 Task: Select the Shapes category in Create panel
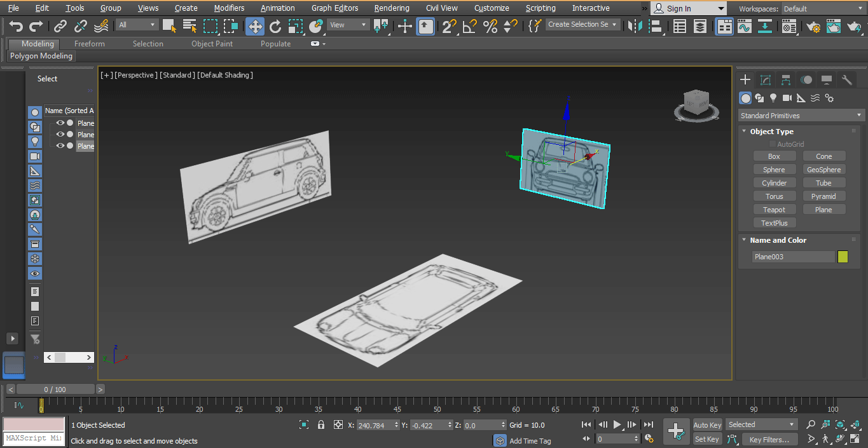pyautogui.click(x=759, y=98)
